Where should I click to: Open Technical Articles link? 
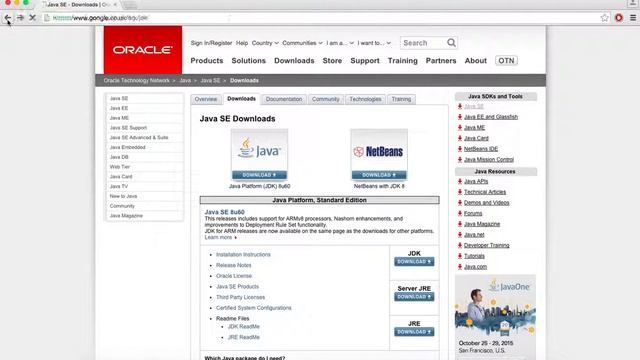pyautogui.click(x=485, y=192)
